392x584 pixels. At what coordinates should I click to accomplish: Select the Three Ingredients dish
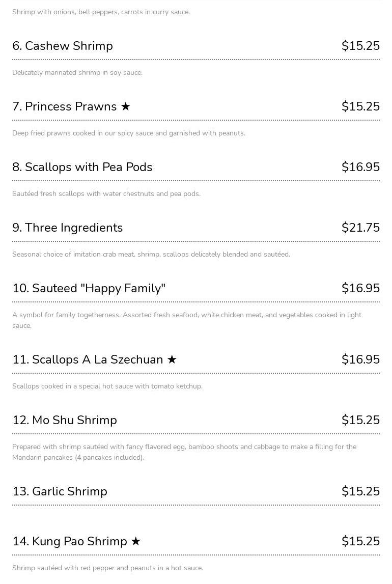tap(68, 228)
